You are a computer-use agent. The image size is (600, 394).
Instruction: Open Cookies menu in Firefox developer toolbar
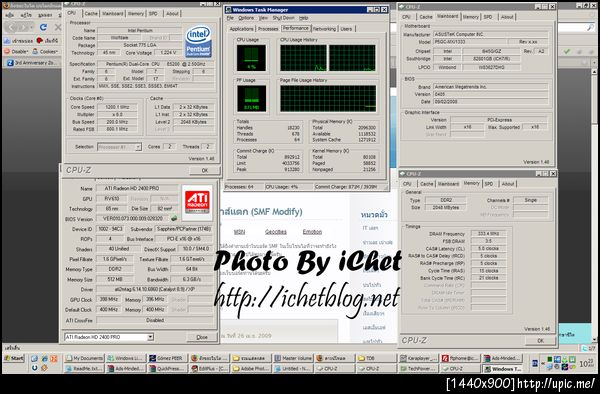[x=45, y=51]
